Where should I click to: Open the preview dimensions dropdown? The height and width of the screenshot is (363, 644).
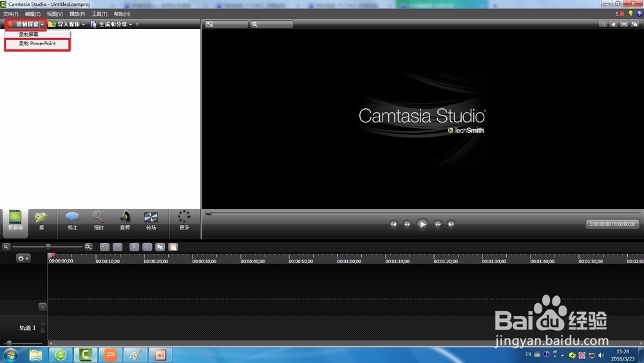[x=226, y=25]
